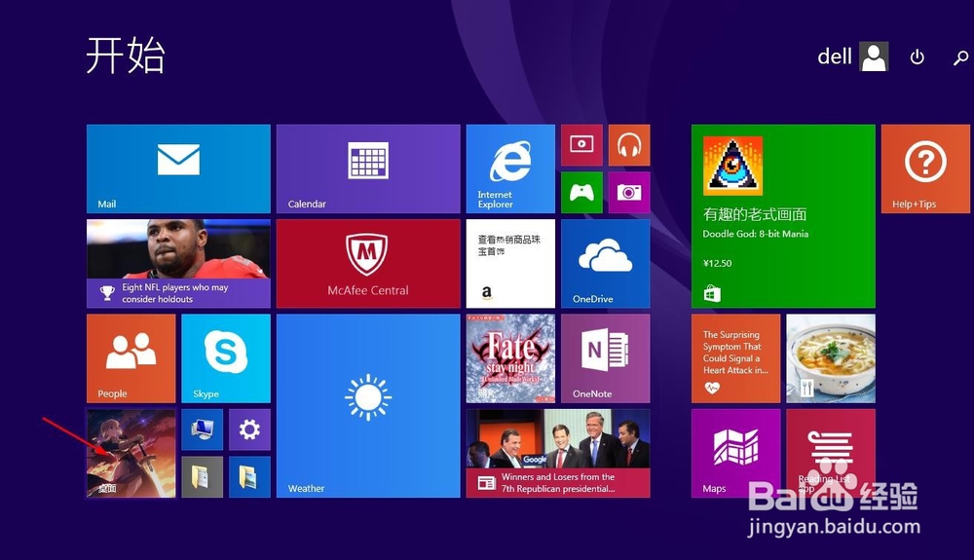Open the Calendar tile
Viewport: 974px width, 560px height.
click(368, 168)
